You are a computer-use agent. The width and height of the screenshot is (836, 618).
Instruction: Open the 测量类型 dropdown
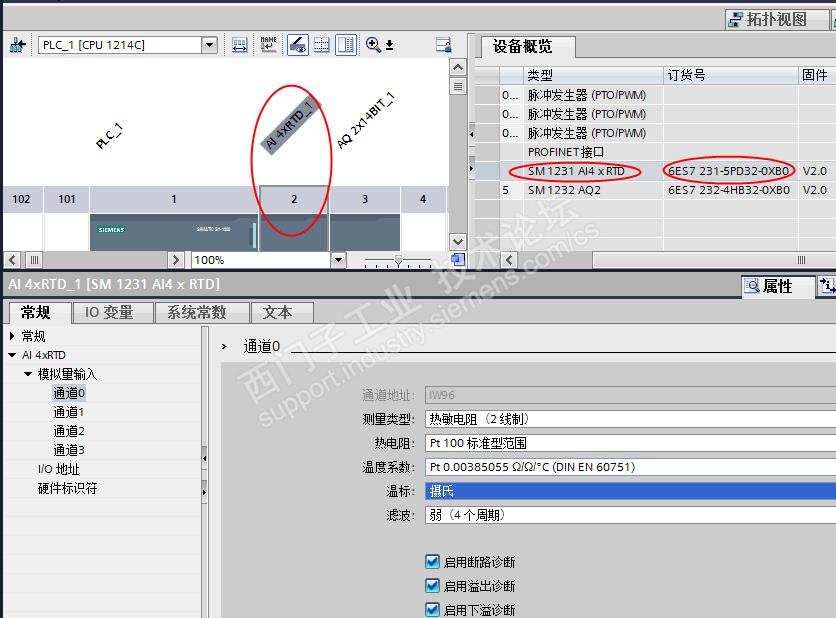631,419
